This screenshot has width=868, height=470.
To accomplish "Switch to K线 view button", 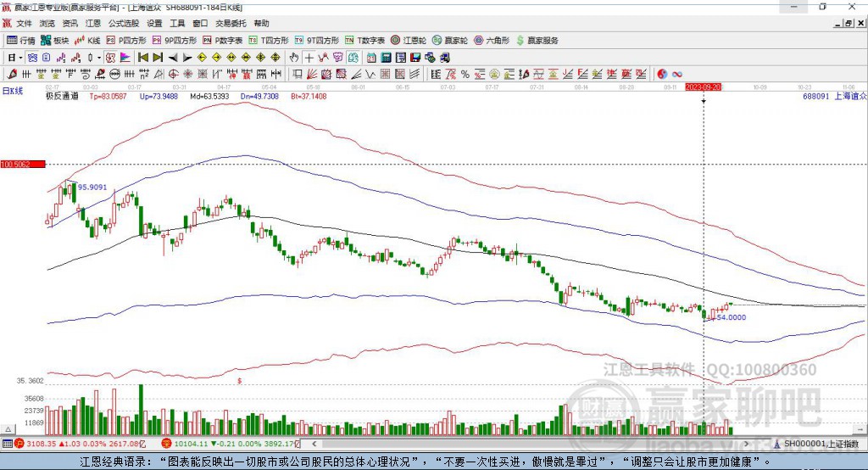I will 87,41.
